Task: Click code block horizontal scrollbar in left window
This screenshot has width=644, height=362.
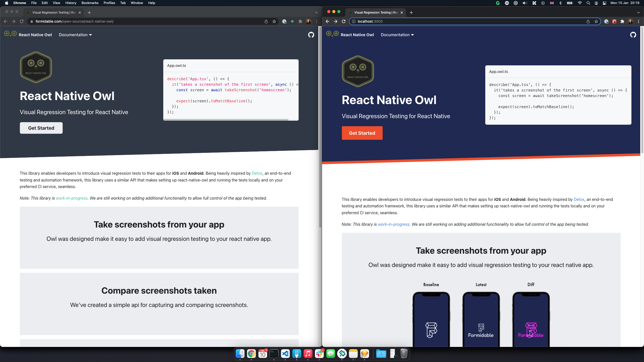Action: point(226,120)
